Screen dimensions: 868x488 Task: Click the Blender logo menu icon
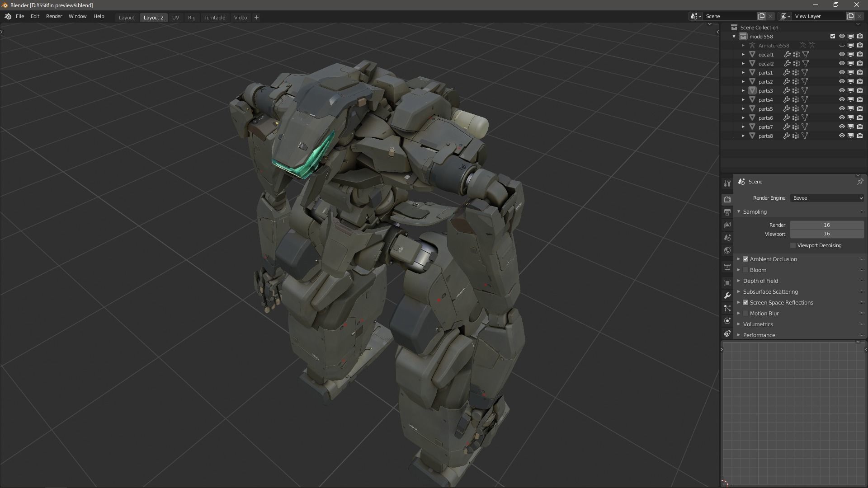pos(8,16)
